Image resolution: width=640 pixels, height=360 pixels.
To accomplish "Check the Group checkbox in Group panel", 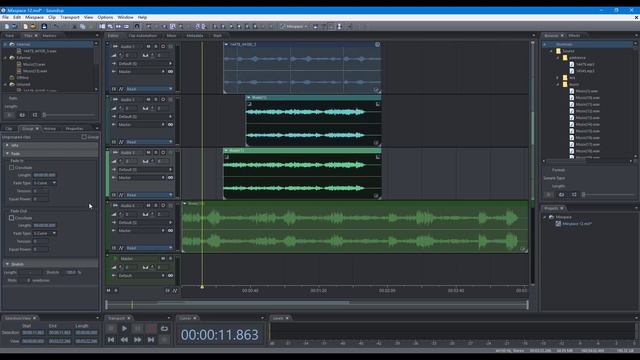I will [84, 137].
